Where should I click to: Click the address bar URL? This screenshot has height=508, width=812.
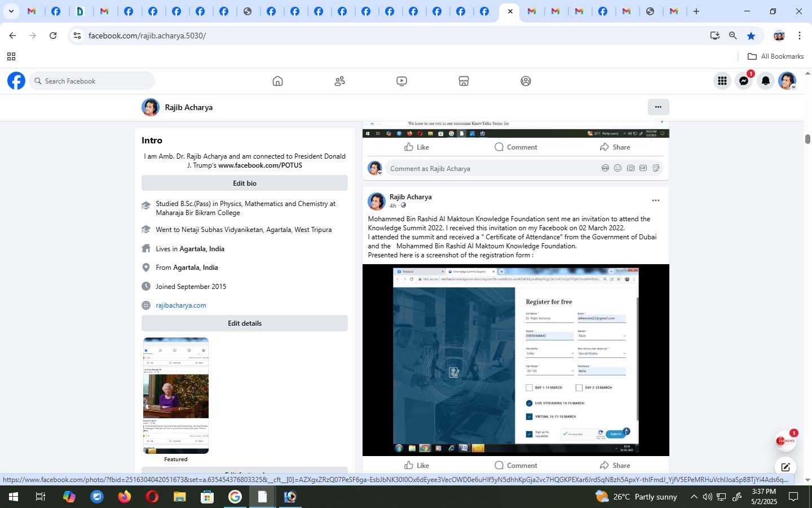[x=147, y=36]
